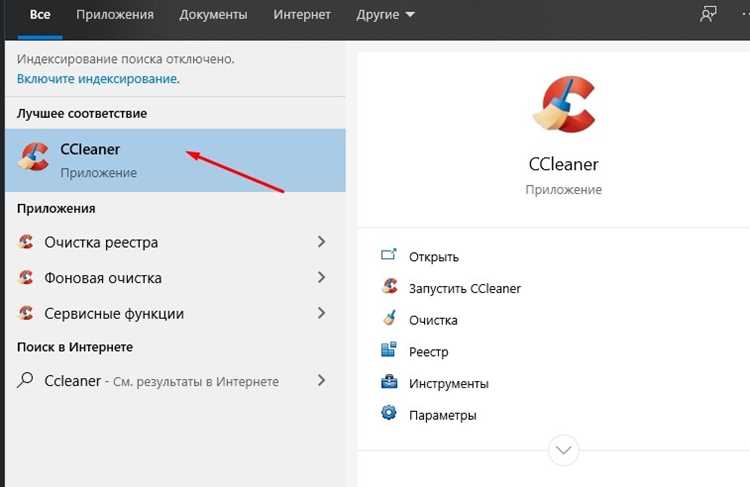Screen dimensions: 750x487
Task: Expand the Ccleaner web search chevron
Action: 321,380
